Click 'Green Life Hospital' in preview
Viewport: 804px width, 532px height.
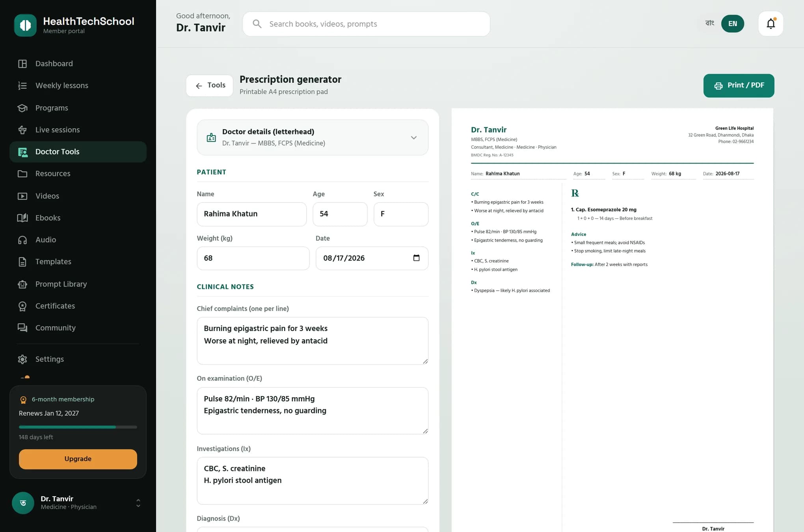(x=734, y=128)
